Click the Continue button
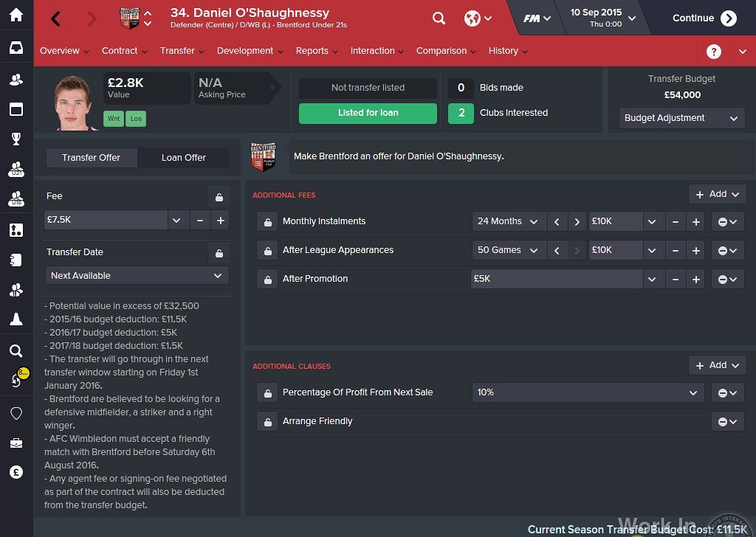 [x=704, y=18]
